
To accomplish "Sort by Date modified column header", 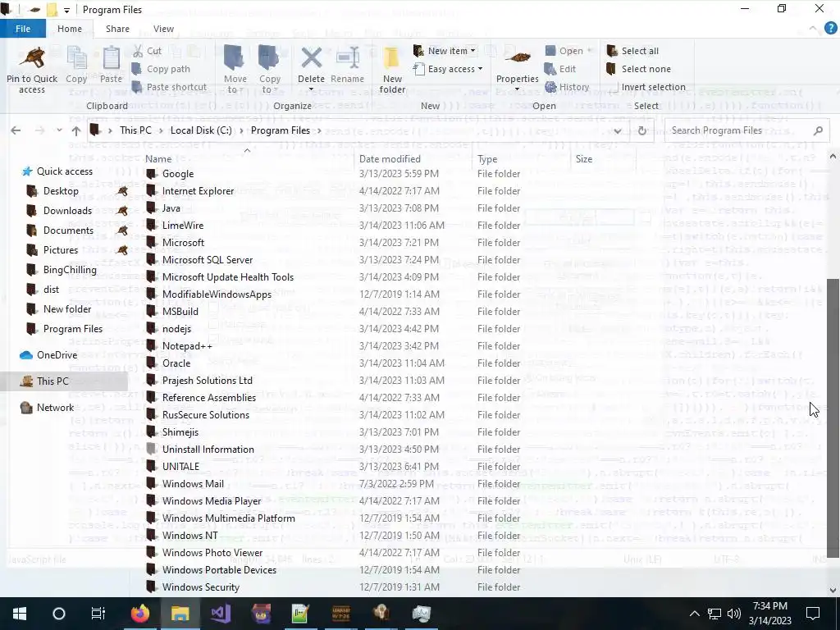I will [390, 159].
